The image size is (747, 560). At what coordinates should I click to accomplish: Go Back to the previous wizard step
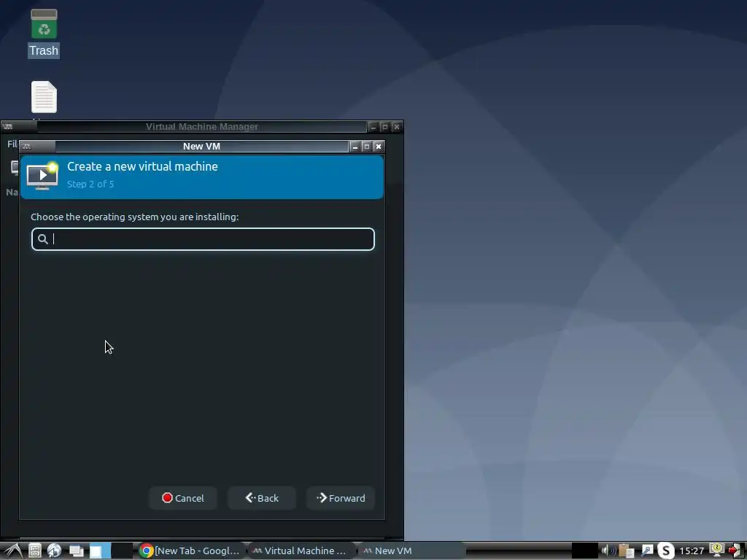click(x=262, y=498)
